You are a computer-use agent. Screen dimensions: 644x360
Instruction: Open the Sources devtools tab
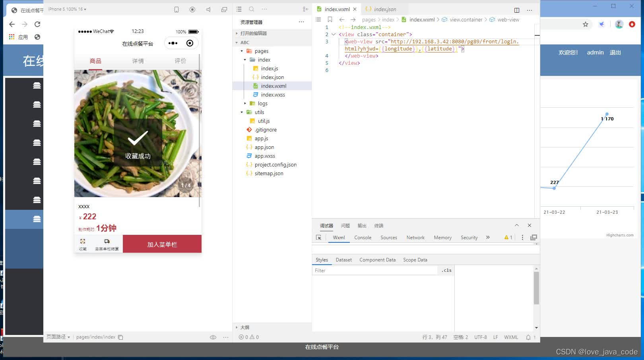[389, 238]
